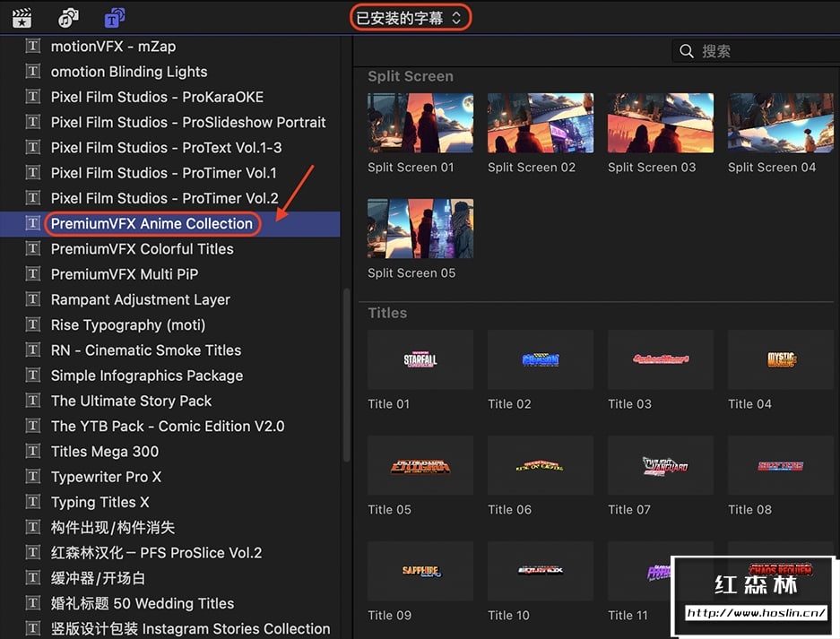Click the T icon beside omotion Blinding Lights

pos(32,71)
